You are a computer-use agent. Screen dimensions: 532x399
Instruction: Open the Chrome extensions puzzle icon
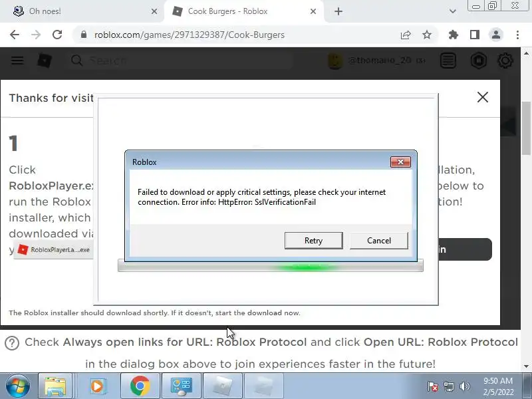point(454,35)
